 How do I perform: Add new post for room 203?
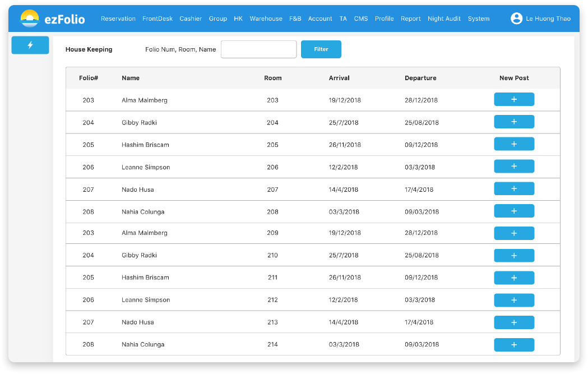513,100
